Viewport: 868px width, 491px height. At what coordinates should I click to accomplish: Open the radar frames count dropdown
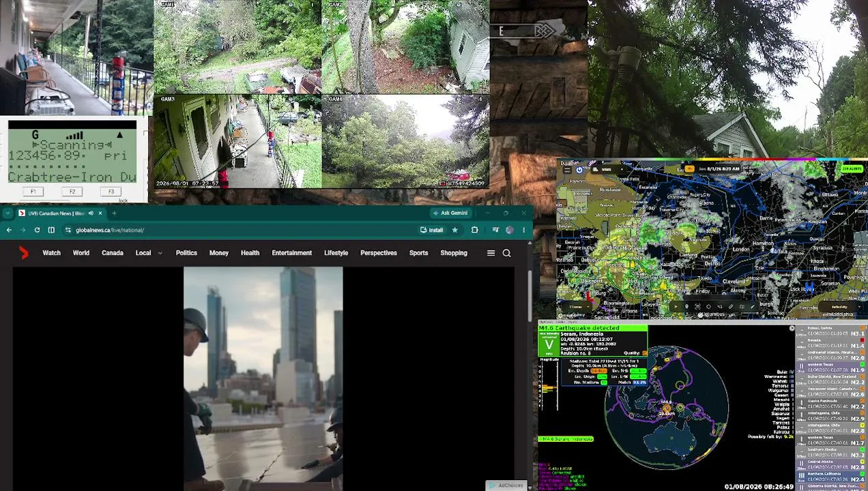click(579, 307)
